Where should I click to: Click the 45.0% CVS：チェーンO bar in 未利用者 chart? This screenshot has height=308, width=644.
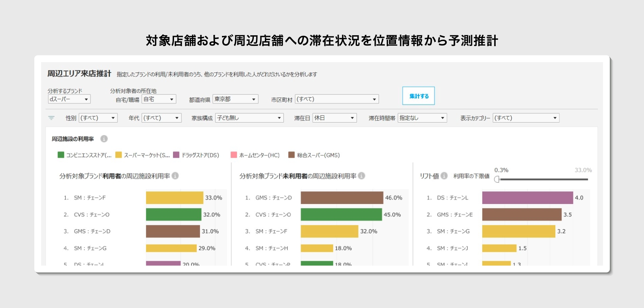pyautogui.click(x=341, y=214)
